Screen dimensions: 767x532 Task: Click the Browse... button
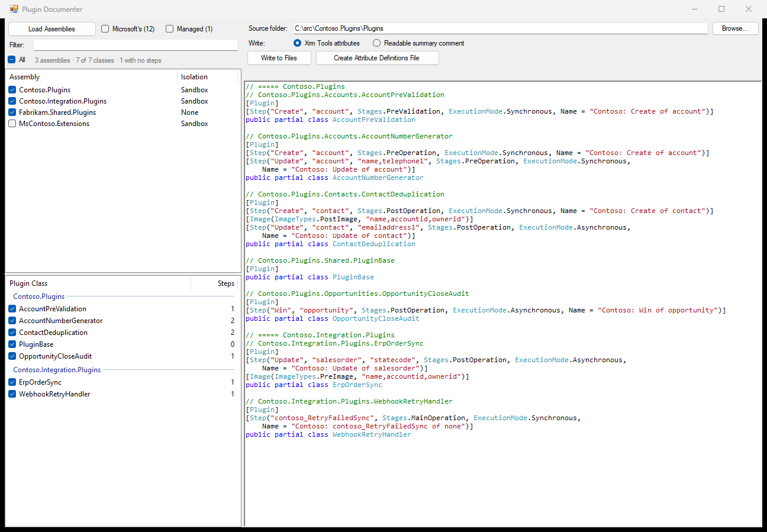[x=735, y=28]
